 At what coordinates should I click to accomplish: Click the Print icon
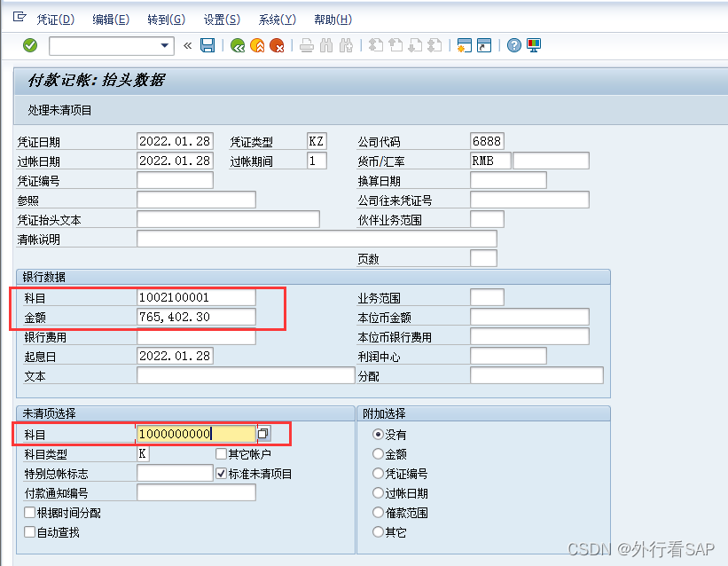(307, 45)
